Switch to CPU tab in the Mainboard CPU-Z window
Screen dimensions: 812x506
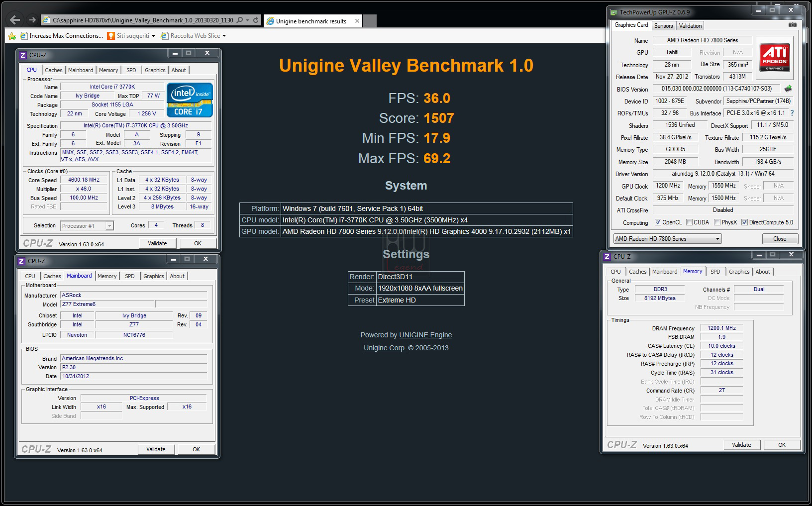30,276
